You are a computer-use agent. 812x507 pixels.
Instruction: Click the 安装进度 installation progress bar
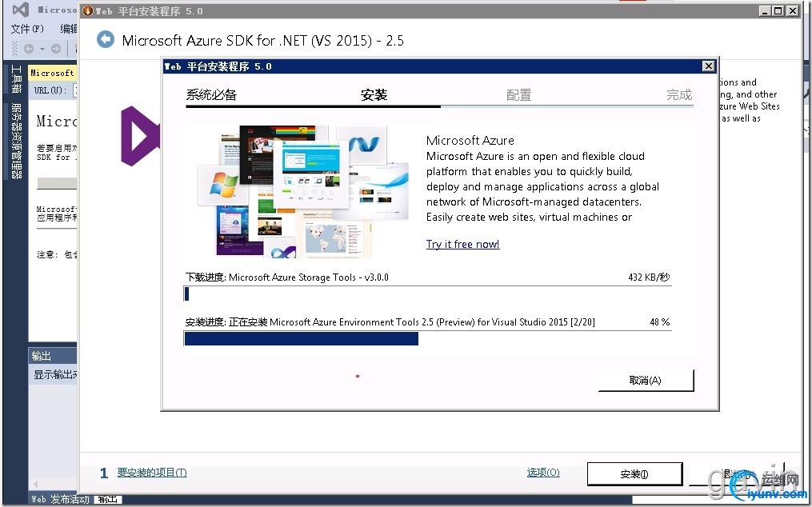428,338
